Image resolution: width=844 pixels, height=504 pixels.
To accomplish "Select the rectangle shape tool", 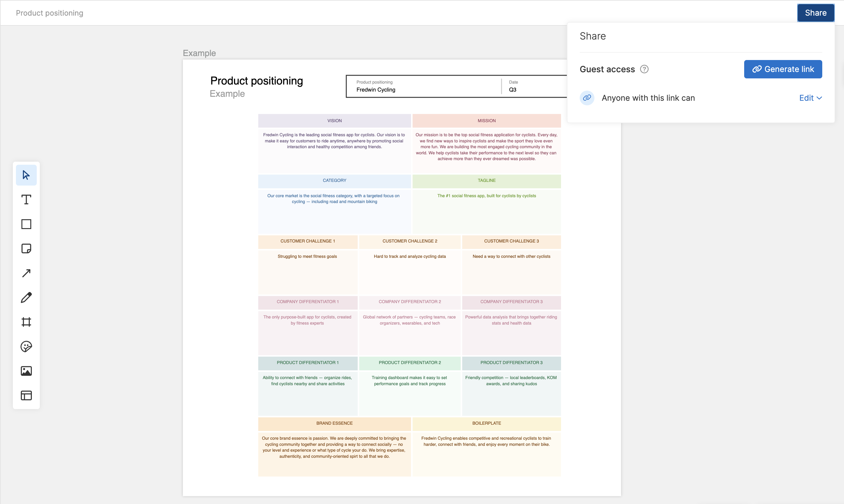I will click(26, 224).
